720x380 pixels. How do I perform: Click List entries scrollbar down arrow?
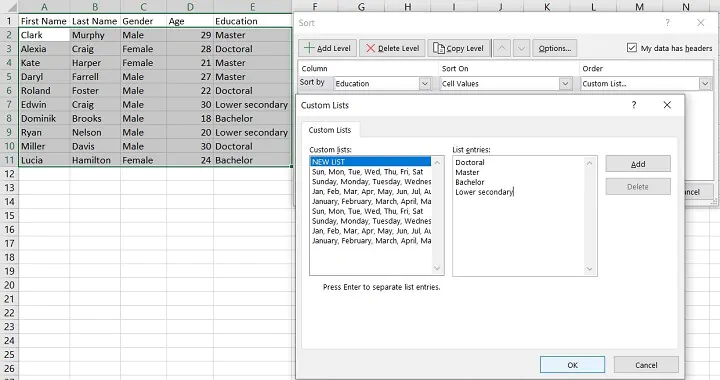(590, 269)
